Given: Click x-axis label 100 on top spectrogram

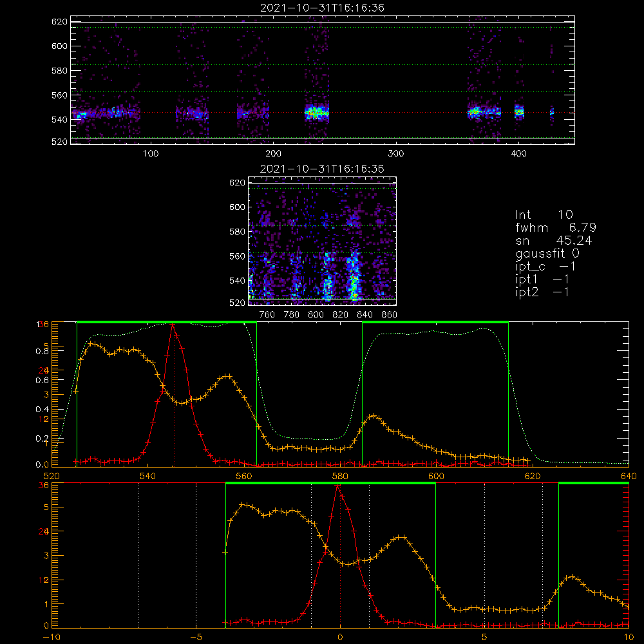Looking at the screenshot, I should click(x=151, y=154).
